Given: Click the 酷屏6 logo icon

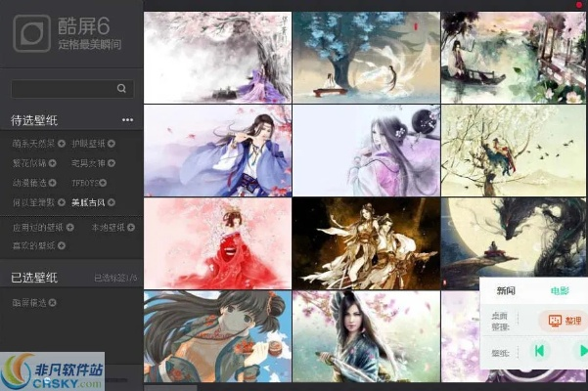Looking at the screenshot, I should pyautogui.click(x=32, y=33).
